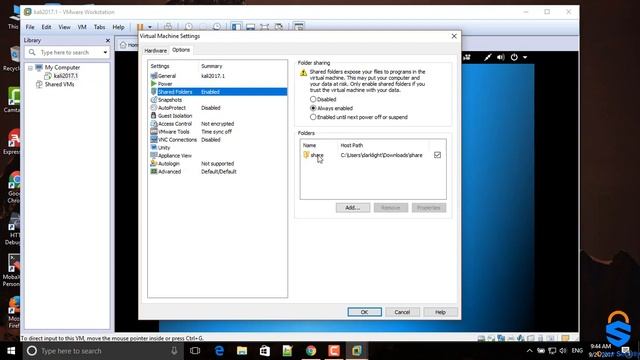The width and height of the screenshot is (640, 360).
Task: Switch to the Options tab
Action: click(181, 50)
